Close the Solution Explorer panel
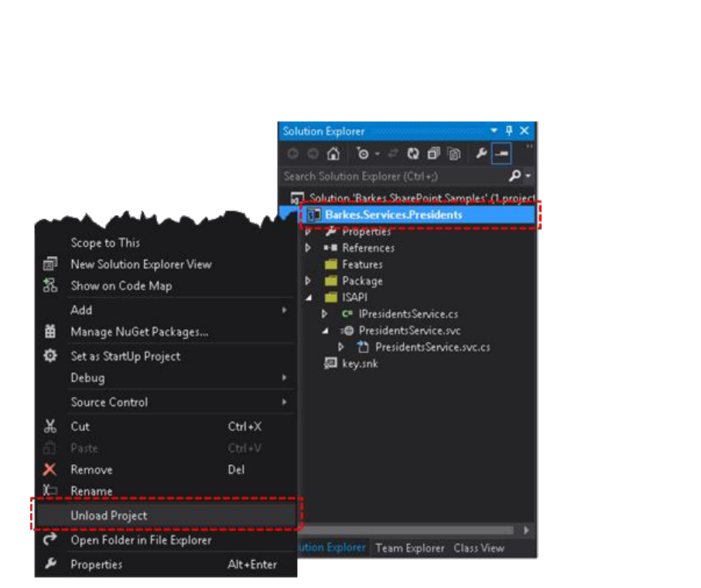This screenshot has width=701, height=588. (x=525, y=131)
